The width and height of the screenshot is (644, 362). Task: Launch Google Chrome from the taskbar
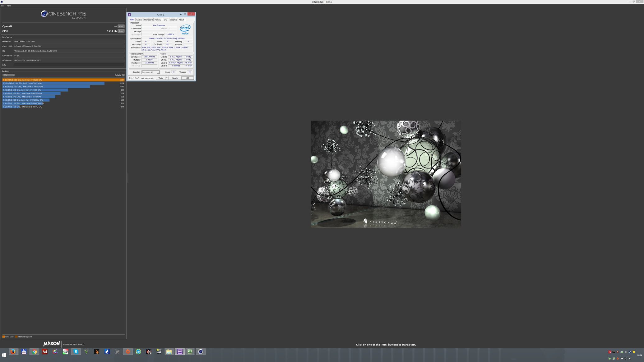[x=35, y=352]
